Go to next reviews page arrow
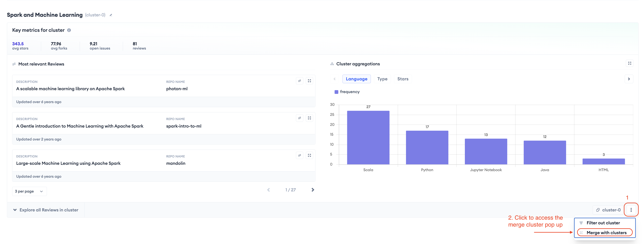Viewport: 644px width, 244px height. [313, 190]
